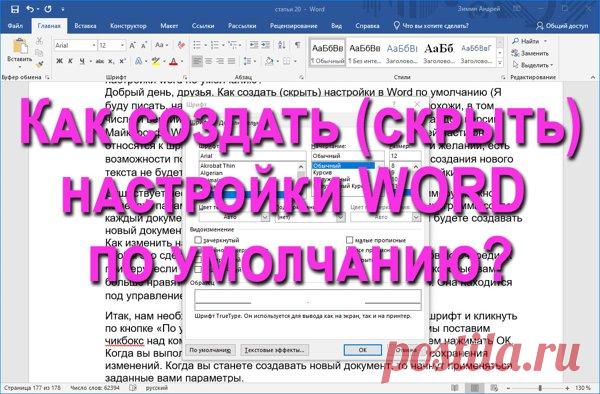Open the line spacing dropdown

coord(249,61)
